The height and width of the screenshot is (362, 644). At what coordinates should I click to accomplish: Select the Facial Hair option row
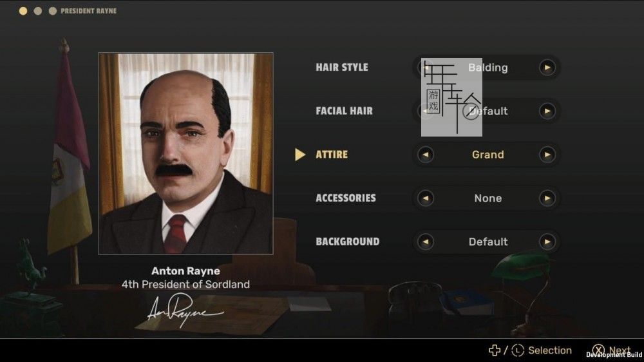pos(344,111)
